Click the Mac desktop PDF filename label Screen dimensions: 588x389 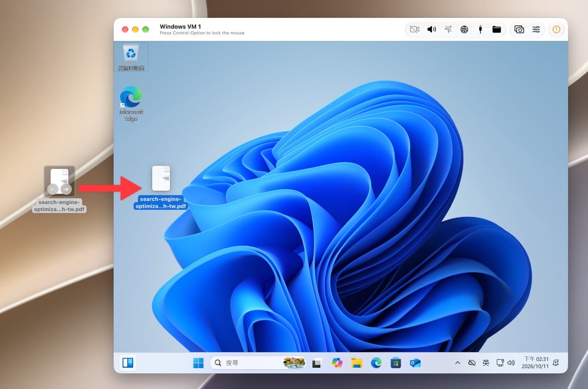pyautogui.click(x=59, y=206)
